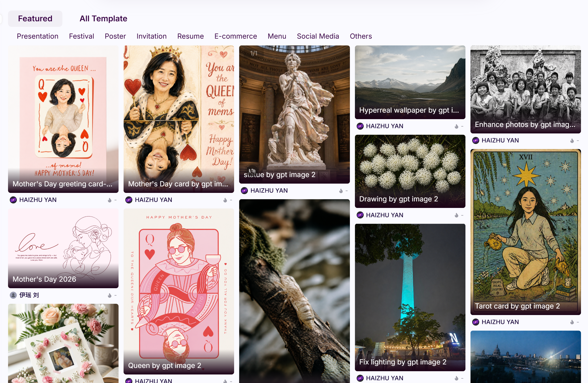
Task: Click flame icon under Tarot card template
Action: 572,322
